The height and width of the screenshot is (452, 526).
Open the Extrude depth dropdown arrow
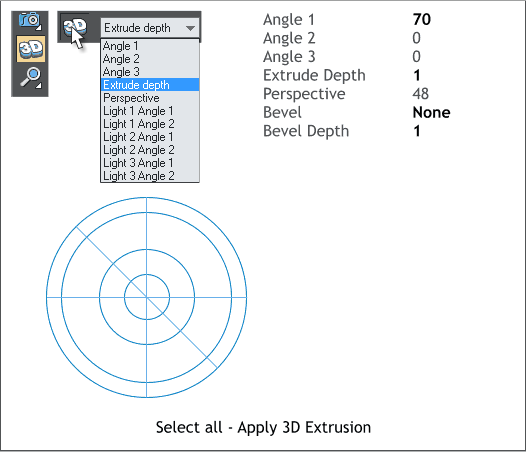[191, 28]
